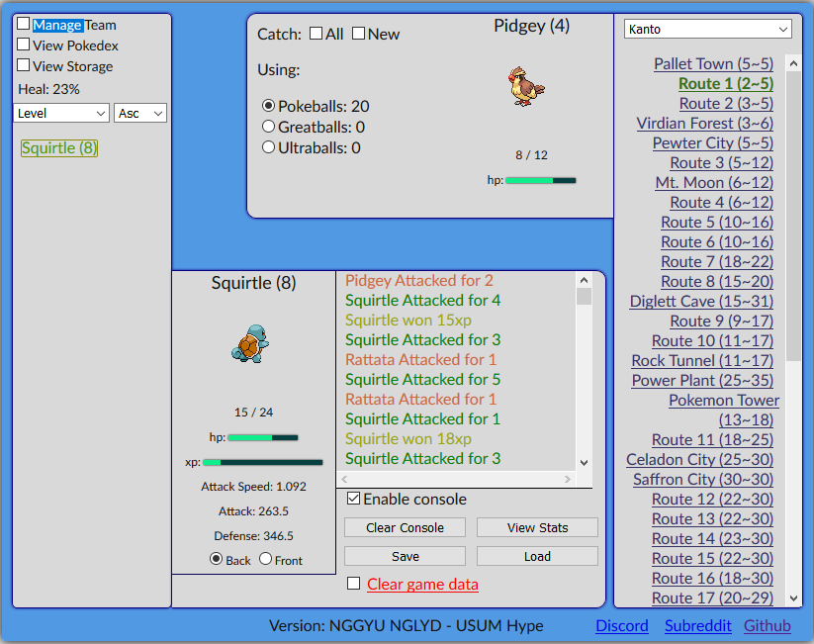This screenshot has width=814, height=644.
Task: Go to Route 17 (20~29)
Action: pos(713,598)
